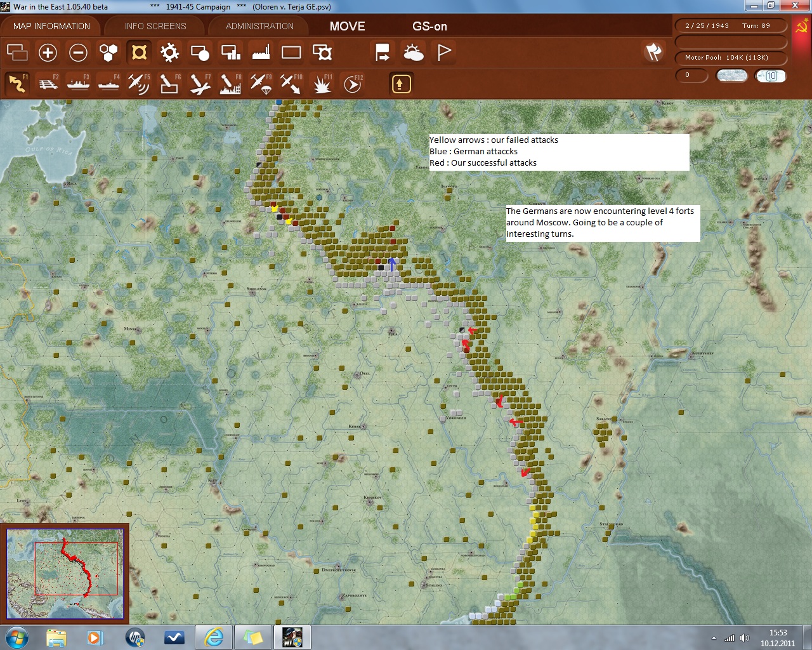Click the crossed white flags button
The image size is (812, 650).
[x=653, y=52]
